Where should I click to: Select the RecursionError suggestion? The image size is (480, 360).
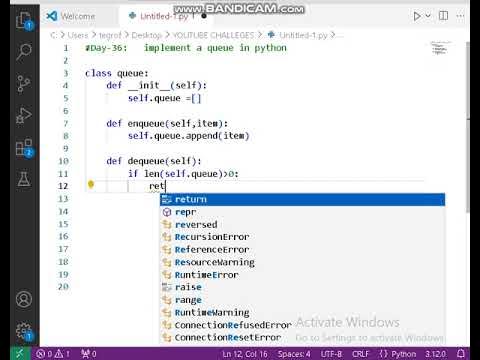(302, 237)
